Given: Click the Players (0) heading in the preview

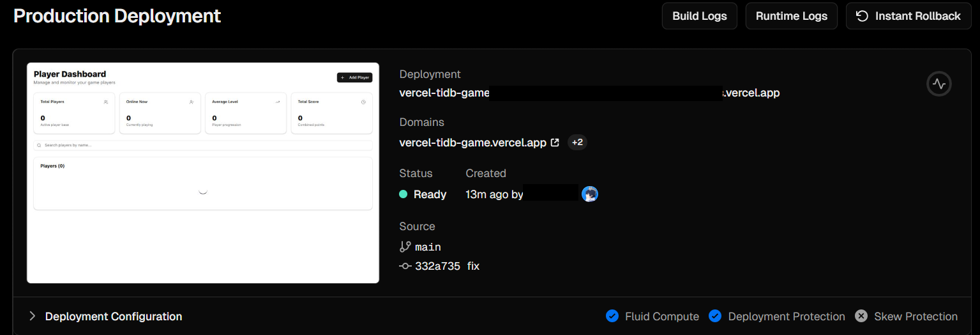Looking at the screenshot, I should 52,166.
